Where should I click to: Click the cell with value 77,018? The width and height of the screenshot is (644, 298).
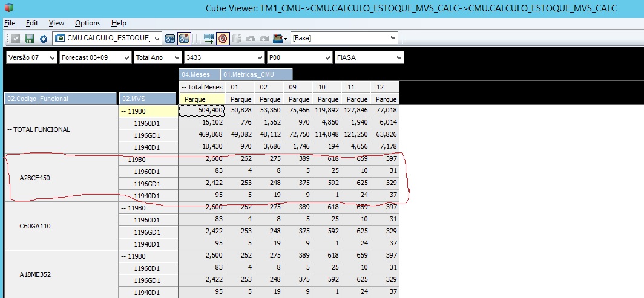click(384, 111)
